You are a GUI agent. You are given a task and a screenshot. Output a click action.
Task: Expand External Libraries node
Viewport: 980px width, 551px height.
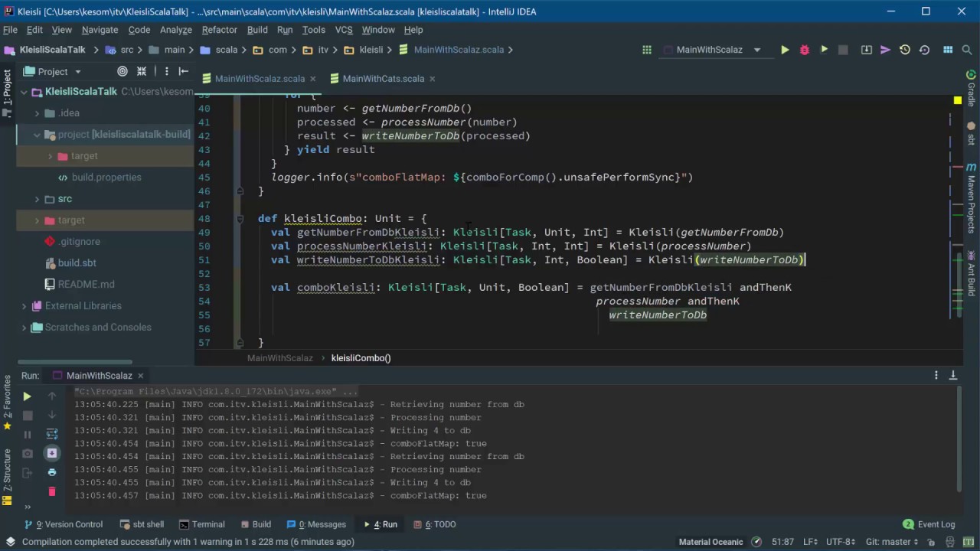coord(24,306)
